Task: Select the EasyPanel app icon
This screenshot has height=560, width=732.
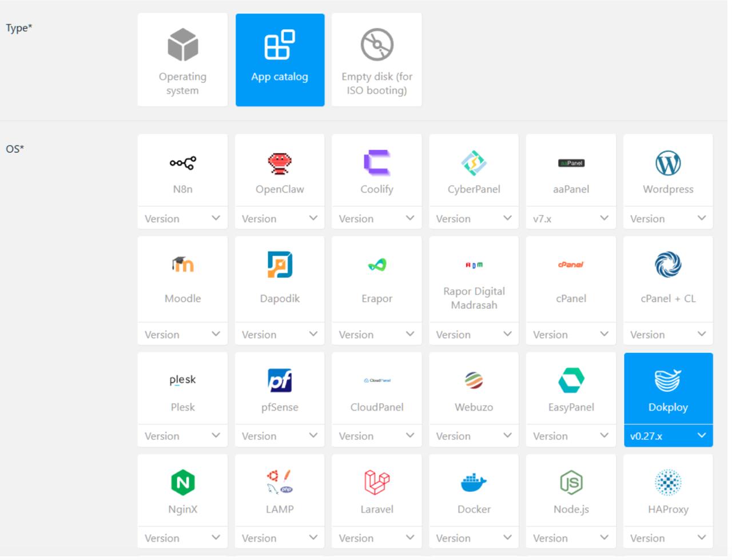Action: click(x=571, y=380)
